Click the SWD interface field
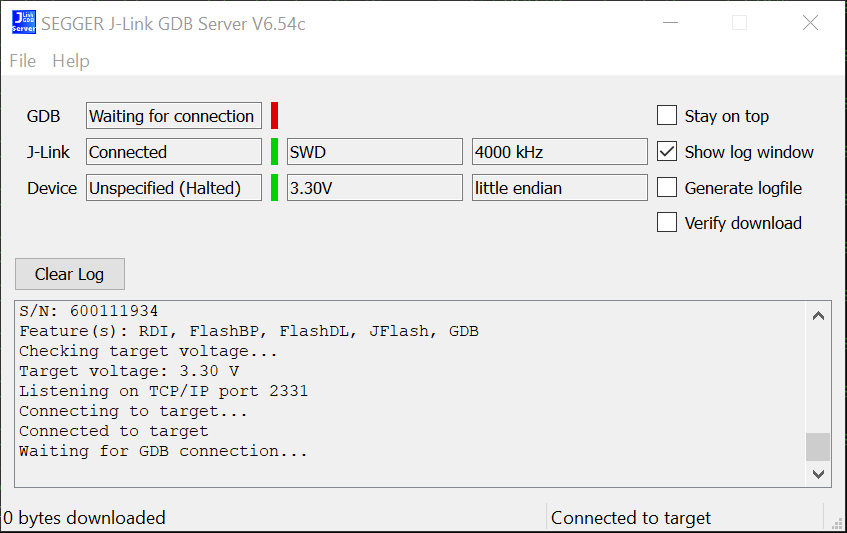Viewport: 847px width, 533px height. point(375,152)
